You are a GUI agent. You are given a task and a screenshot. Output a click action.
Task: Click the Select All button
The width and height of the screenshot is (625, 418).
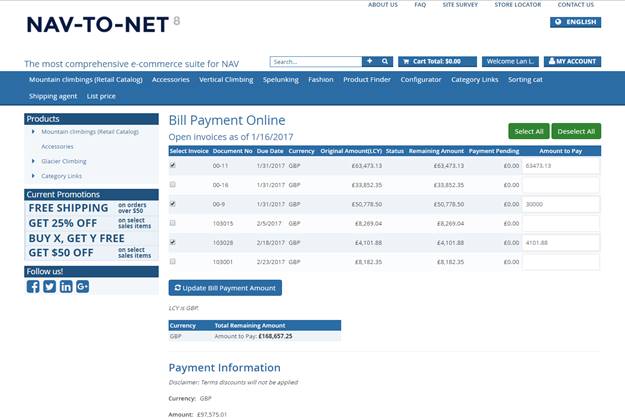529,131
